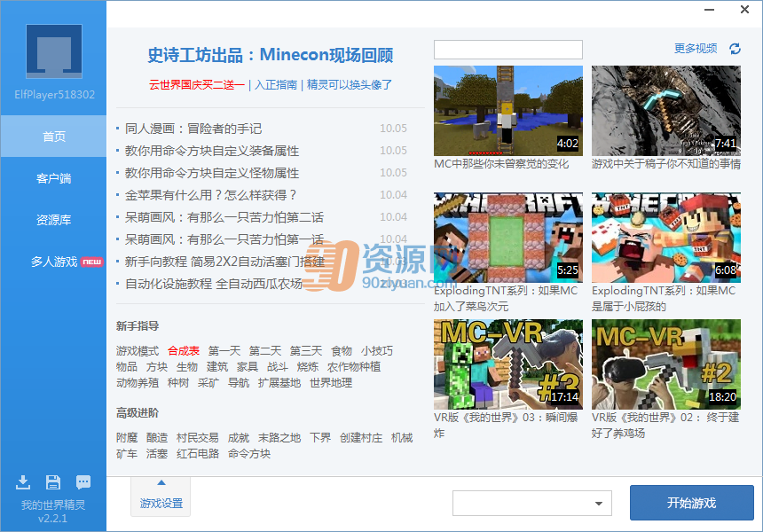Viewport: 763px width, 532px height.
Task: Open the 农作物种植 guide link
Action: (x=354, y=367)
